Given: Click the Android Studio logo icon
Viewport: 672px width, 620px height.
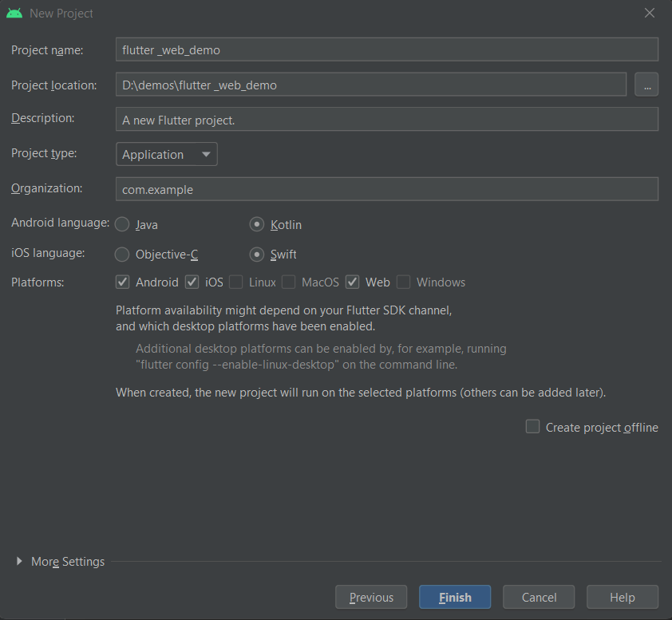Looking at the screenshot, I should tap(14, 14).
